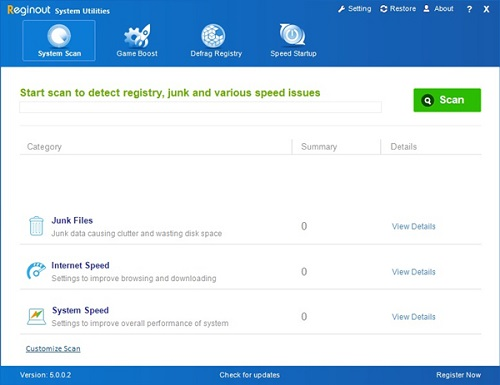
Task: Switch to the Game Boost tab label
Action: pos(137,53)
